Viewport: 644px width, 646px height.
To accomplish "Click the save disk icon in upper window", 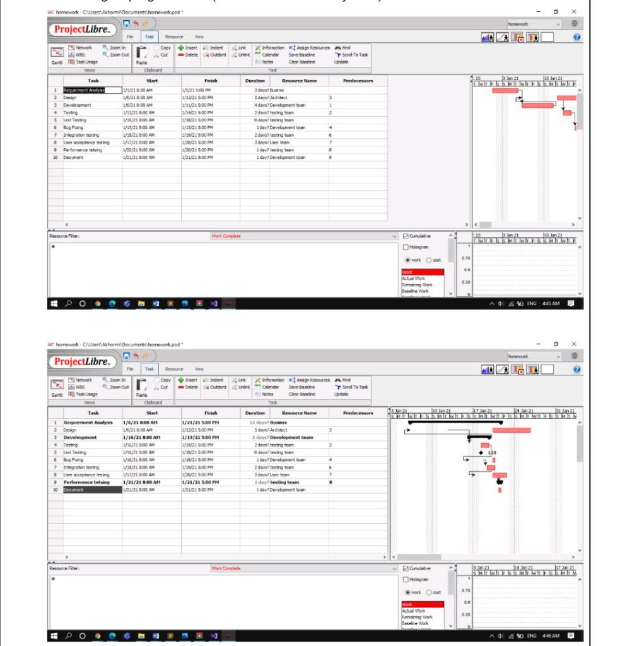I will click(x=127, y=23).
